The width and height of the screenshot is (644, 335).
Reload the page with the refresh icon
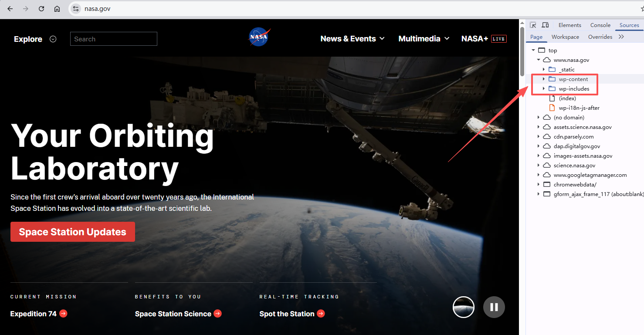41,9
